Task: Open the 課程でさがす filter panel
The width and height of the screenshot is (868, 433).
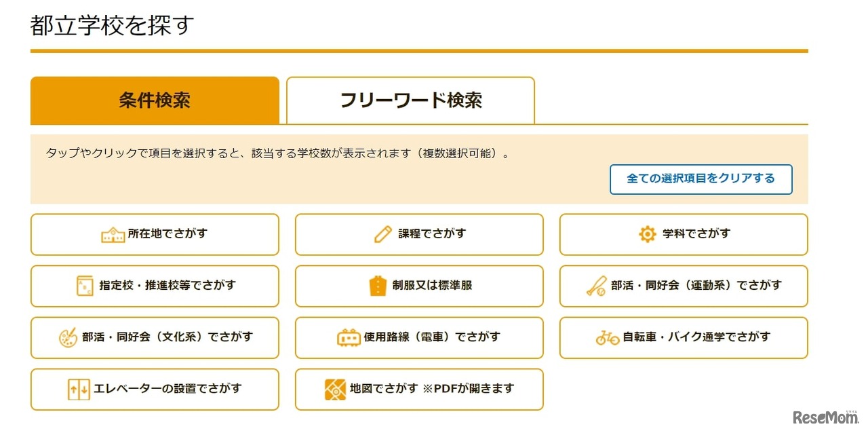Action: pyautogui.click(x=418, y=233)
